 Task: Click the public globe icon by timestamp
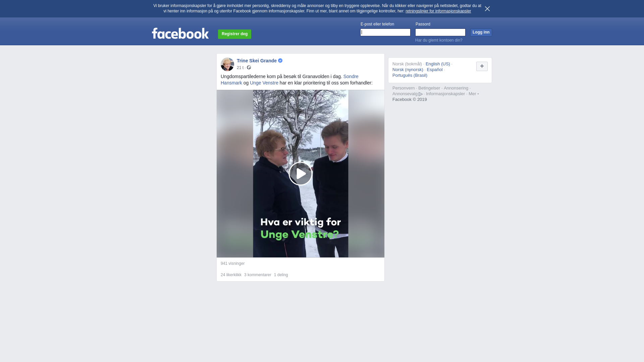point(249,68)
